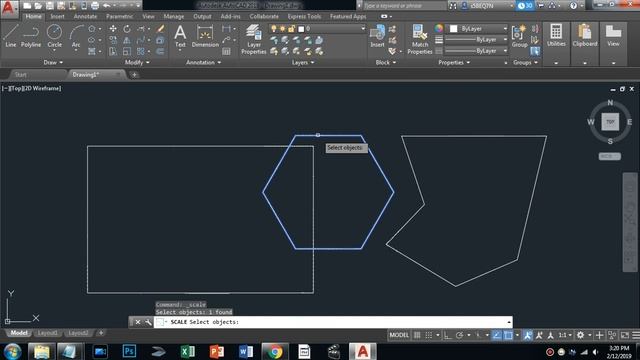
Task: Select the Circle tool
Action: click(54, 36)
